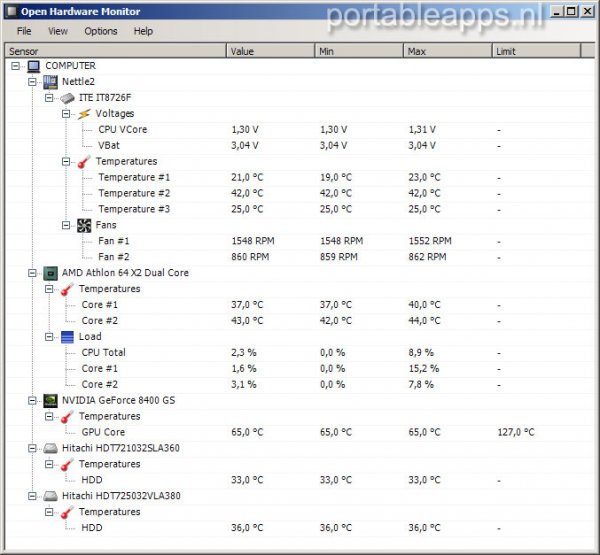Viewport: 600px width, 555px height.
Task: Open the View menu
Action: (58, 31)
